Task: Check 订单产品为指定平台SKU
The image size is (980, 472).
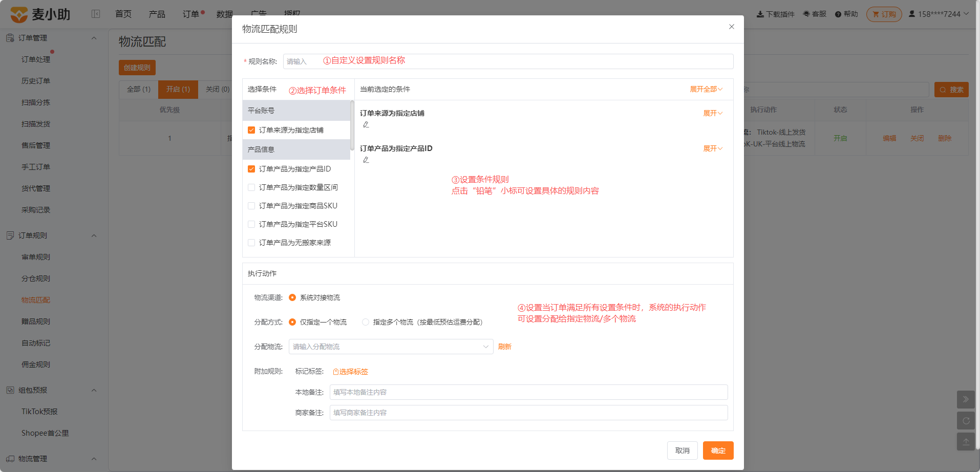Action: tap(251, 224)
